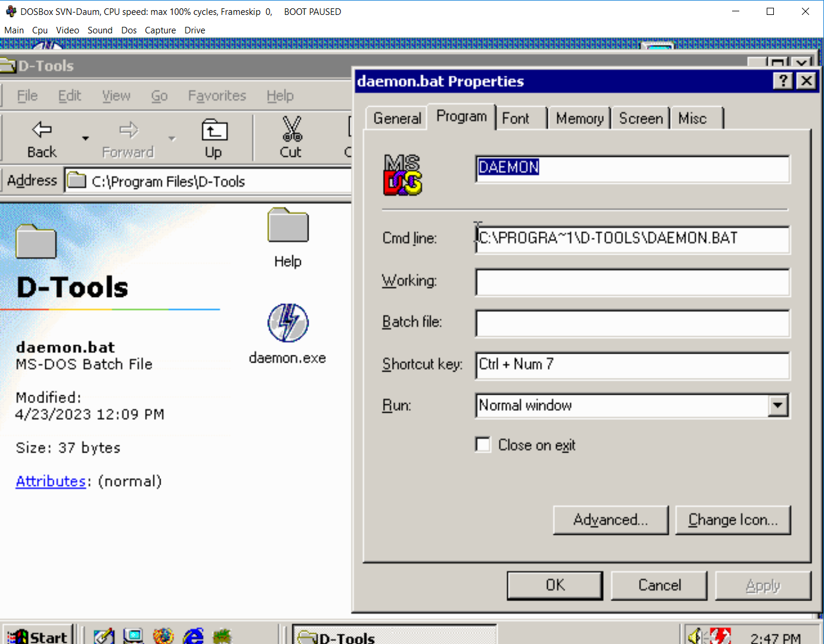The width and height of the screenshot is (824, 644).
Task: Open the Windows Start menu
Action: pyautogui.click(x=38, y=636)
